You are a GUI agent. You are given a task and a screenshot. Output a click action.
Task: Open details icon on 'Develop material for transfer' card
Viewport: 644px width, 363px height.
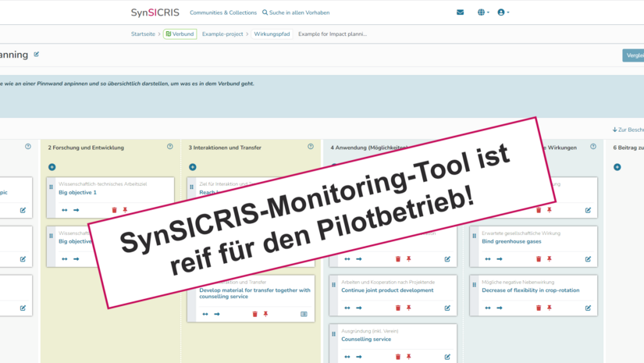tap(304, 314)
